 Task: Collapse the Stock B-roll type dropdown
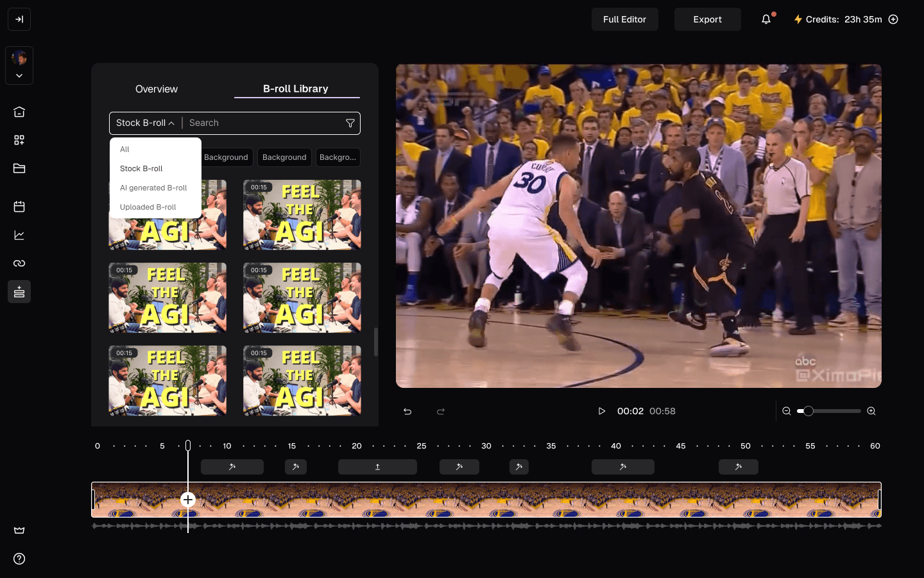[146, 123]
